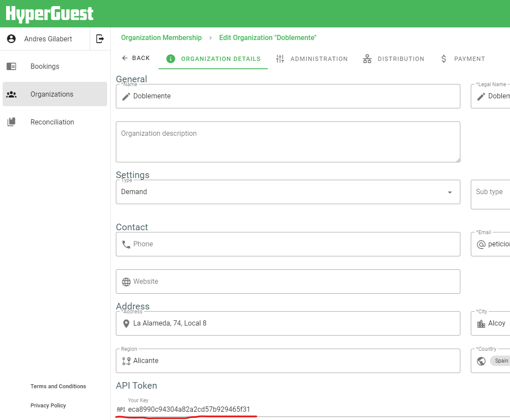Viewport: 510px width, 420px height.
Task: Click the Andres Gilabert user name
Action: click(x=48, y=39)
